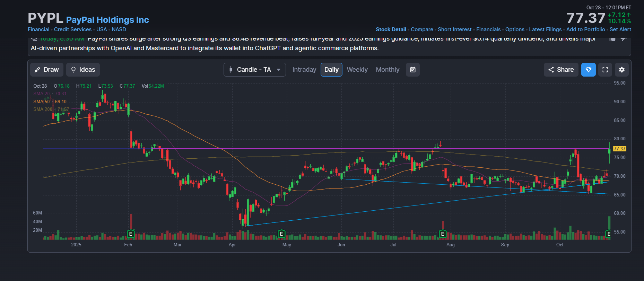Image resolution: width=644 pixels, height=281 pixels.
Task: Enter fullscreen chart mode
Action: tap(605, 70)
